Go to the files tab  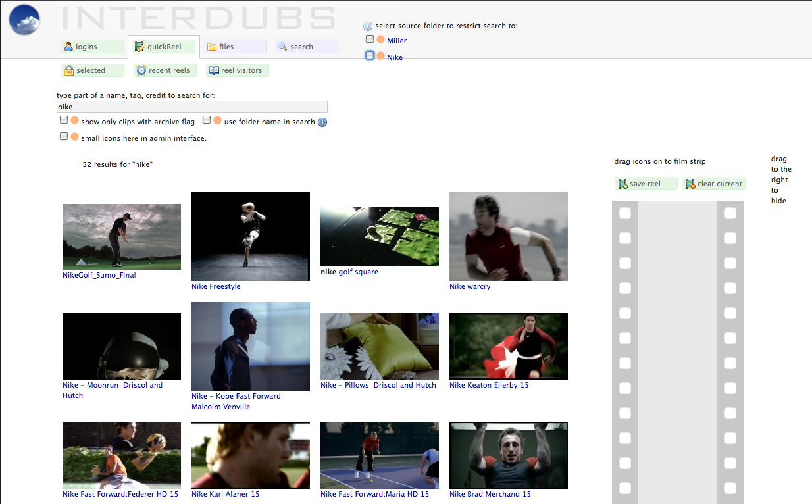[236, 47]
